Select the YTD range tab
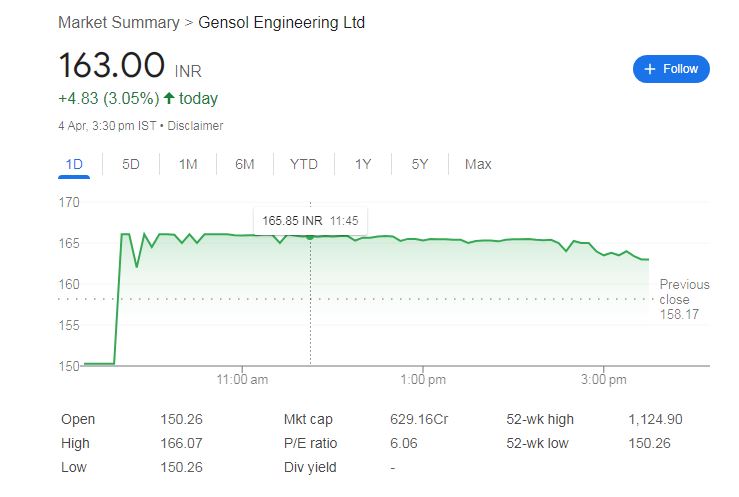Image resolution: width=739 pixels, height=497 pixels. tap(304, 164)
